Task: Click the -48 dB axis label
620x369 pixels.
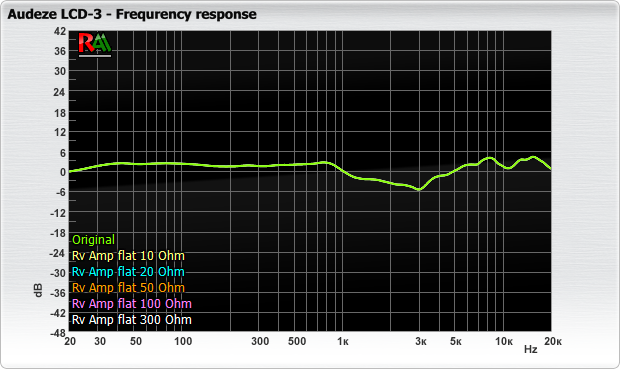Action: coord(58,333)
